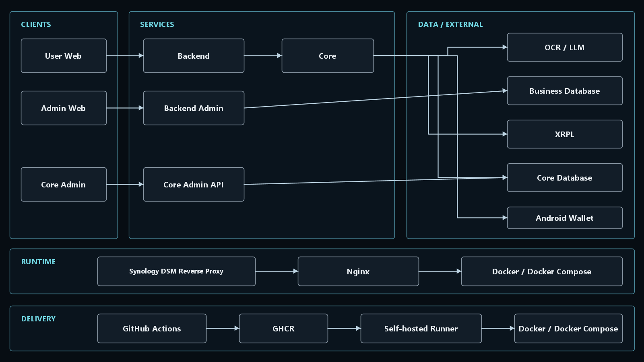Screen dimensions: 644x362
Task: Click the Core service box
Action: (x=328, y=56)
